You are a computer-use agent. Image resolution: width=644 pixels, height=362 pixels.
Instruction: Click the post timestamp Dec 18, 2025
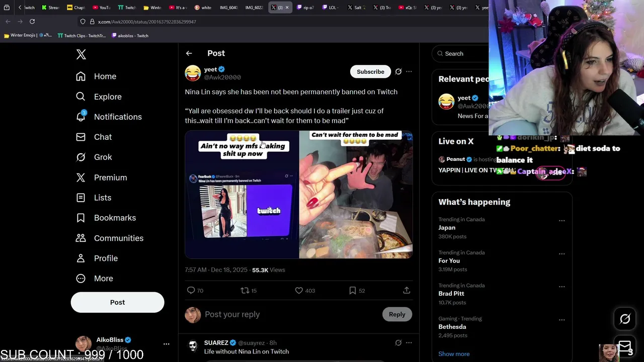point(216,270)
